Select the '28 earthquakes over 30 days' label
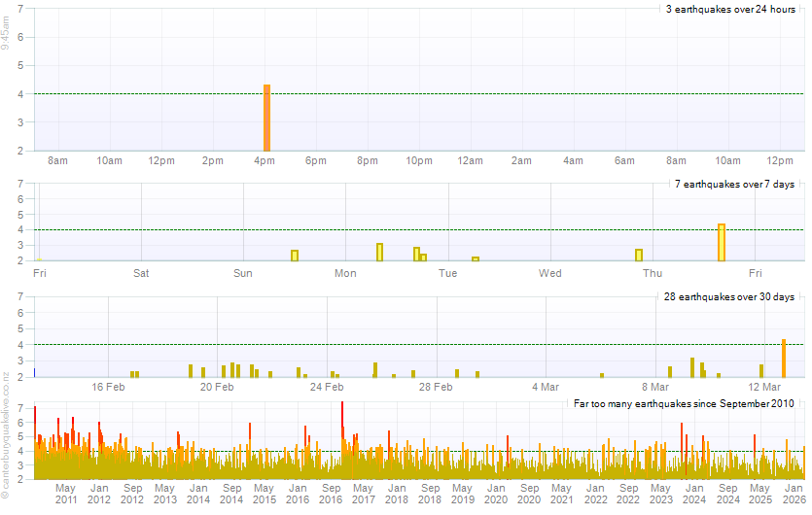Viewport: 812px width, 515px height. [x=729, y=296]
